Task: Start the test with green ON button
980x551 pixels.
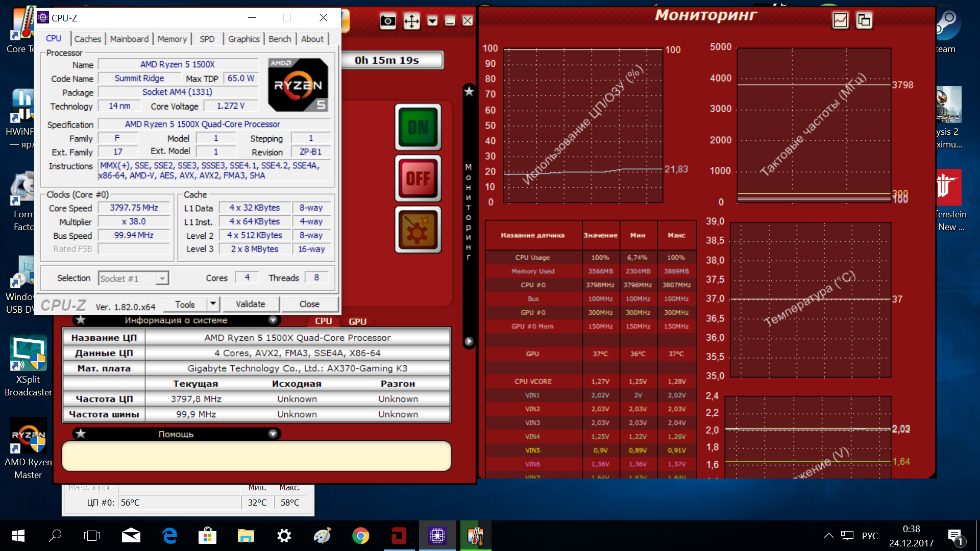Action: (418, 127)
